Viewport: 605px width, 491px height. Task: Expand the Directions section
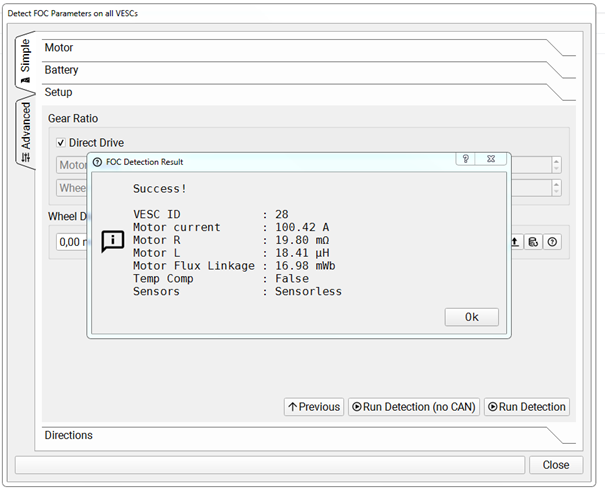click(x=309, y=435)
